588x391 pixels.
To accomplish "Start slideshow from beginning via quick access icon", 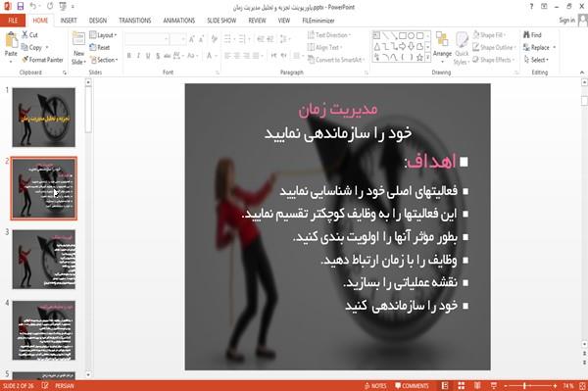I will [63, 6].
